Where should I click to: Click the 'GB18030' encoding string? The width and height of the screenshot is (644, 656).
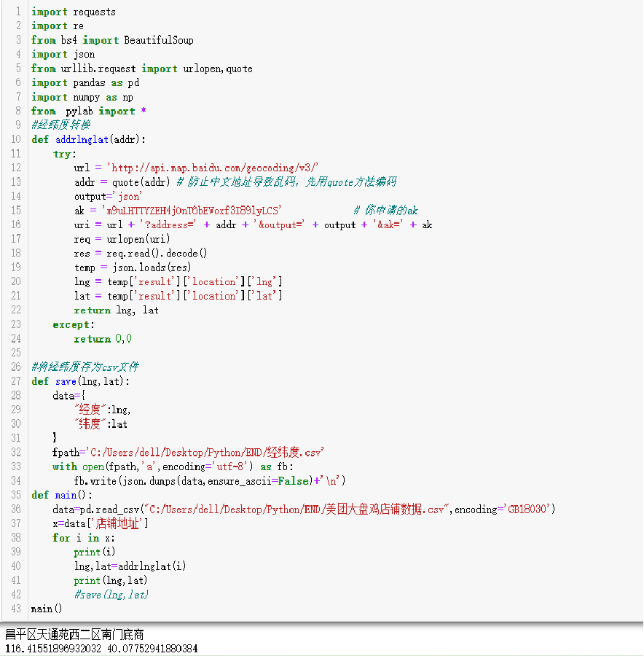pyautogui.click(x=527, y=509)
